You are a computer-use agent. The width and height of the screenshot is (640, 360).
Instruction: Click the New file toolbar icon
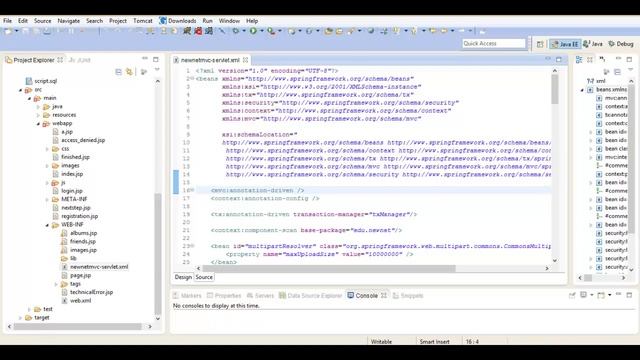coord(8,31)
